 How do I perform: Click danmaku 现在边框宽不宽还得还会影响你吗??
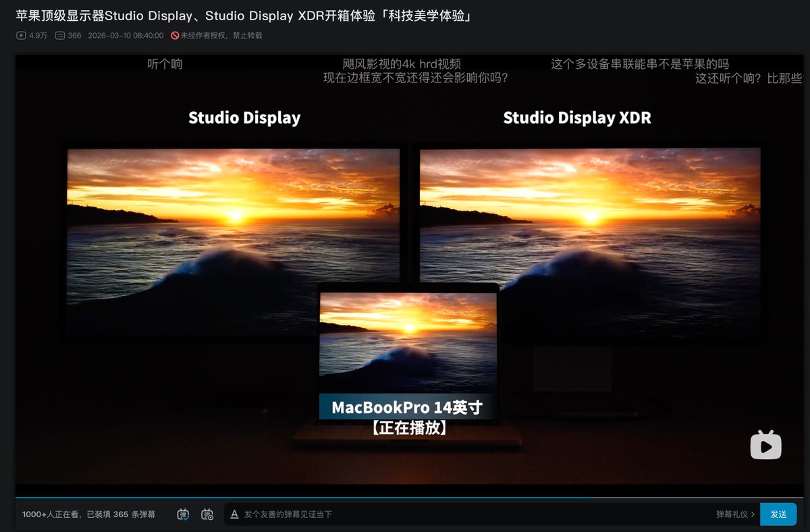pos(416,78)
